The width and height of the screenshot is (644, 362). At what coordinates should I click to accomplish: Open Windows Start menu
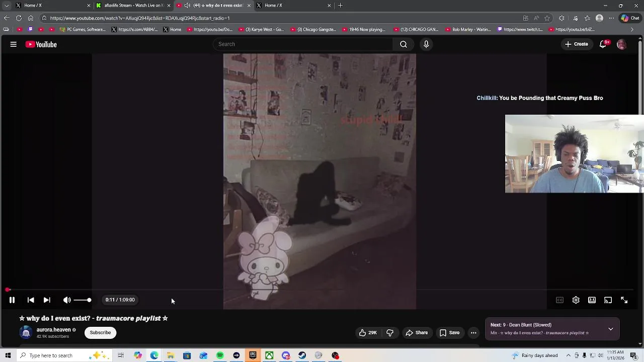point(8,355)
